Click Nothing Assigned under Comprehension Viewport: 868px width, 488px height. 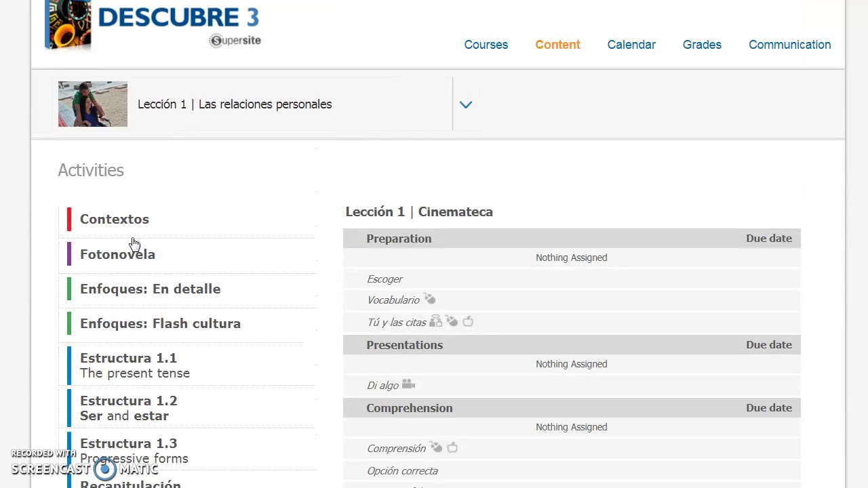tap(572, 427)
